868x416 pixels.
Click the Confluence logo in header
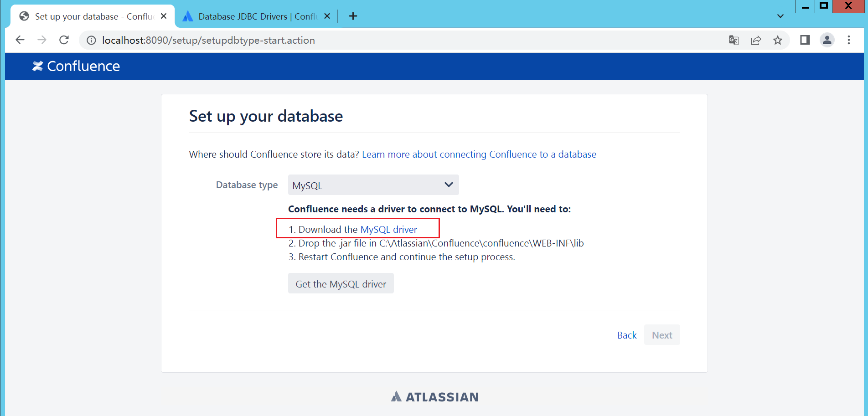[76, 67]
